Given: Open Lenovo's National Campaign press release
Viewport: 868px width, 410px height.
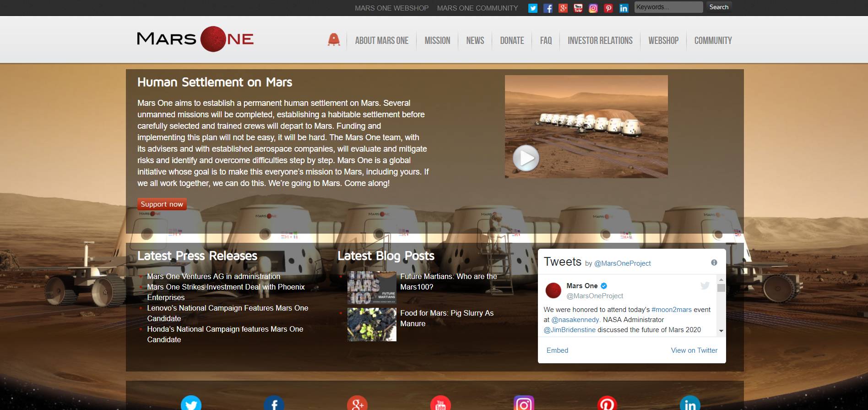Looking at the screenshot, I should (228, 313).
